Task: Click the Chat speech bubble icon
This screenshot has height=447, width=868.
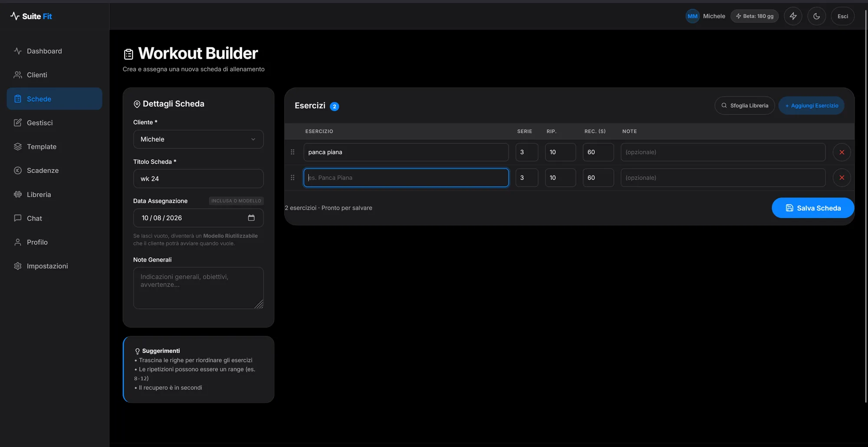Action: point(17,218)
